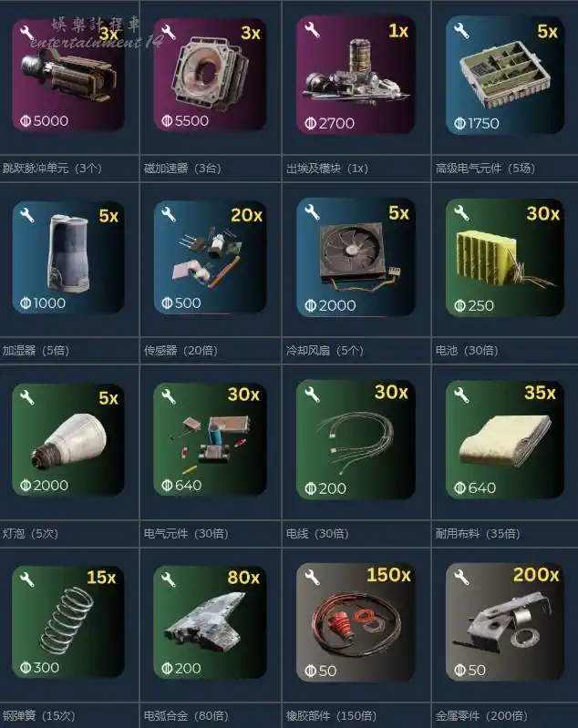Select the 80x arc alloy item
Viewport: 578px width, 728px height.
[210, 621]
